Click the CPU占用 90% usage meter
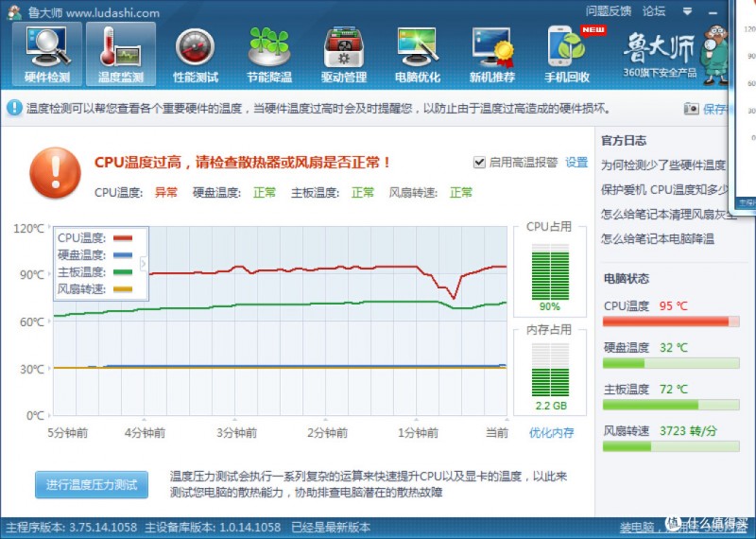The image size is (756, 539). (x=550, y=272)
